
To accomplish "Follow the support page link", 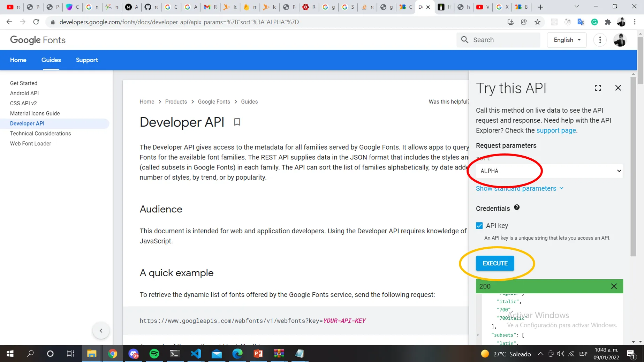I will 556,130.
